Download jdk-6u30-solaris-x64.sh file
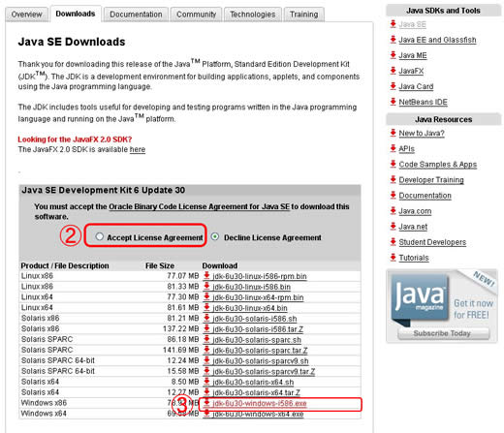The width and height of the screenshot is (504, 433). click(253, 382)
